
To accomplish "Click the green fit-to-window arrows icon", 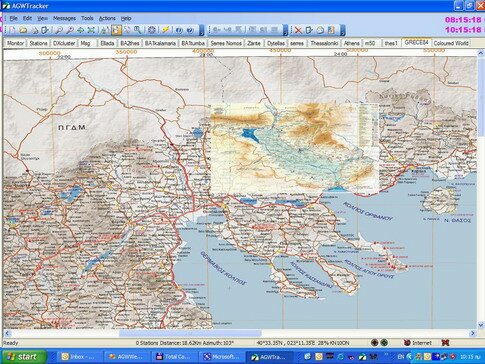I will 91,30.
